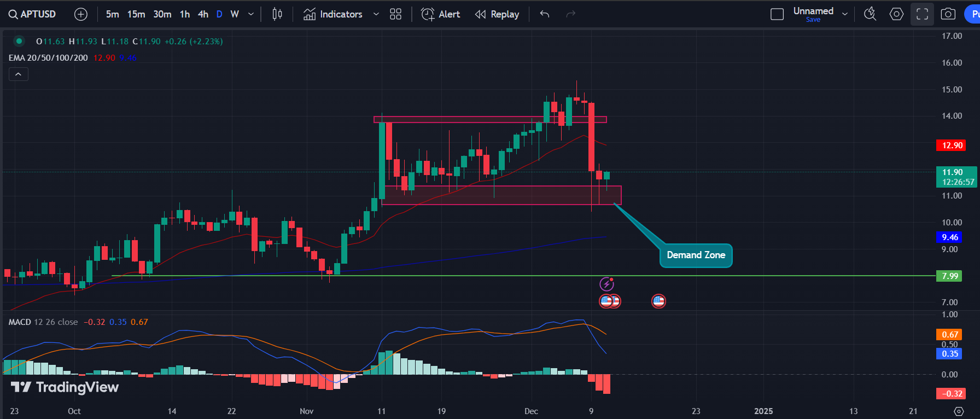The width and height of the screenshot is (980, 419).
Task: Expand the timeframe list dropdown arrow
Action: [251, 14]
